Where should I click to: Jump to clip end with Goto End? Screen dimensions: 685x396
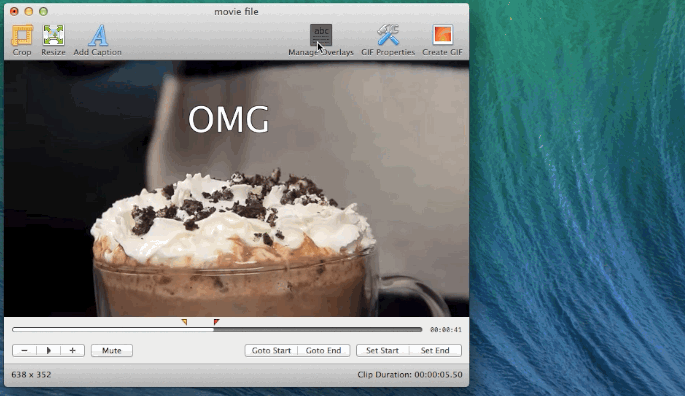coord(324,351)
